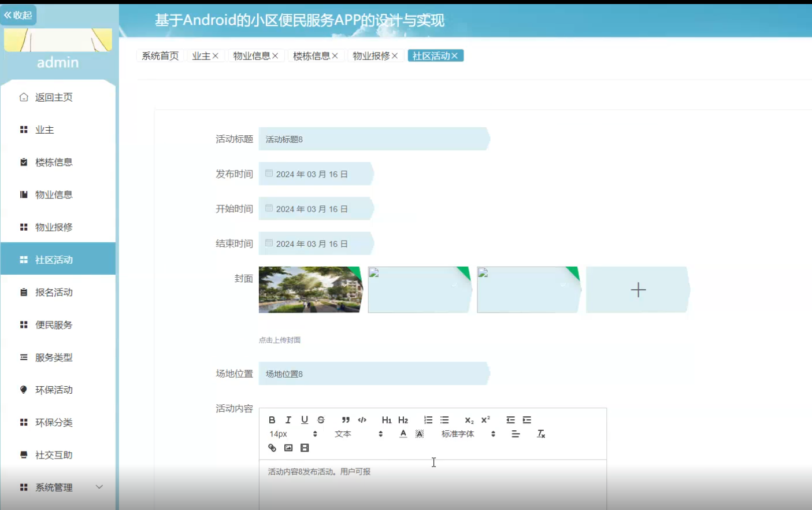The height and width of the screenshot is (510, 812).
Task: Switch to the 物业报修 tab
Action: (371, 56)
